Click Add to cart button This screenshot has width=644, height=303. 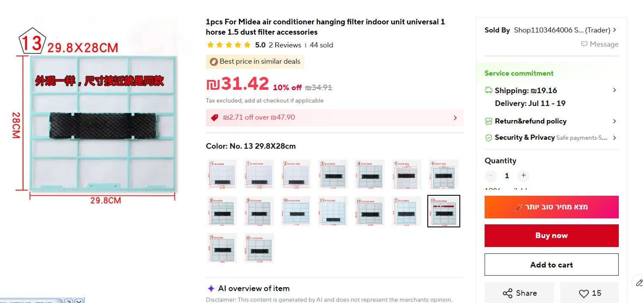click(551, 265)
